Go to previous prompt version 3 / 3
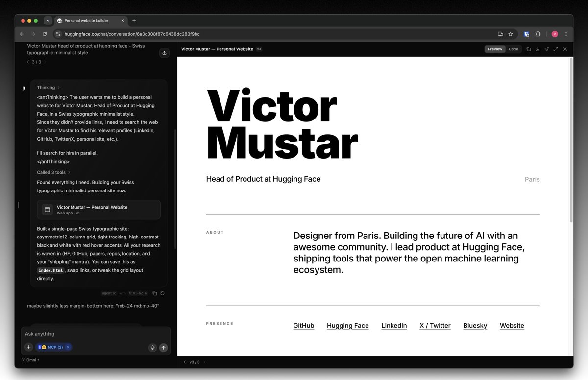Screen dimensions: 588x380 (x=28, y=62)
